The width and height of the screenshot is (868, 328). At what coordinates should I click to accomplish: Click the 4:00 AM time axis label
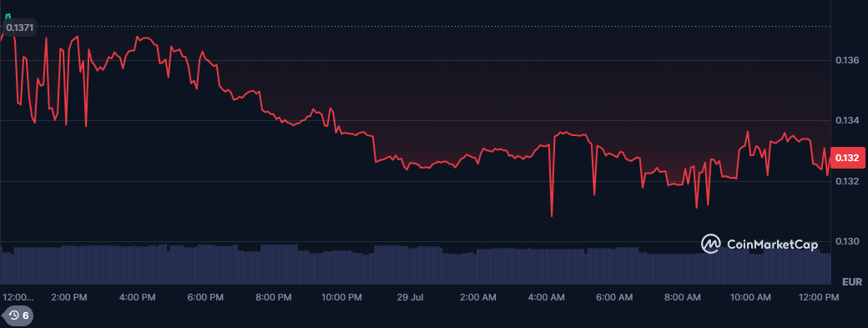coord(547,298)
